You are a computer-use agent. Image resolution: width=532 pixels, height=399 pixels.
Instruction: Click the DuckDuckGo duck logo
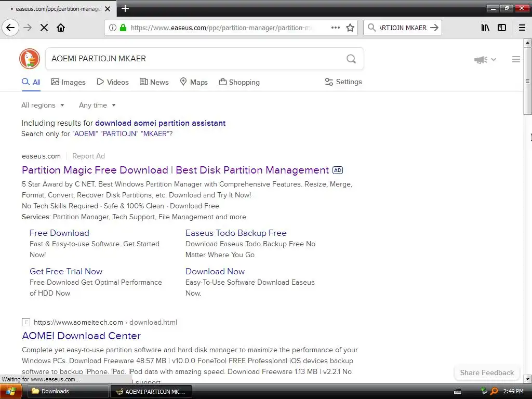coord(30,59)
